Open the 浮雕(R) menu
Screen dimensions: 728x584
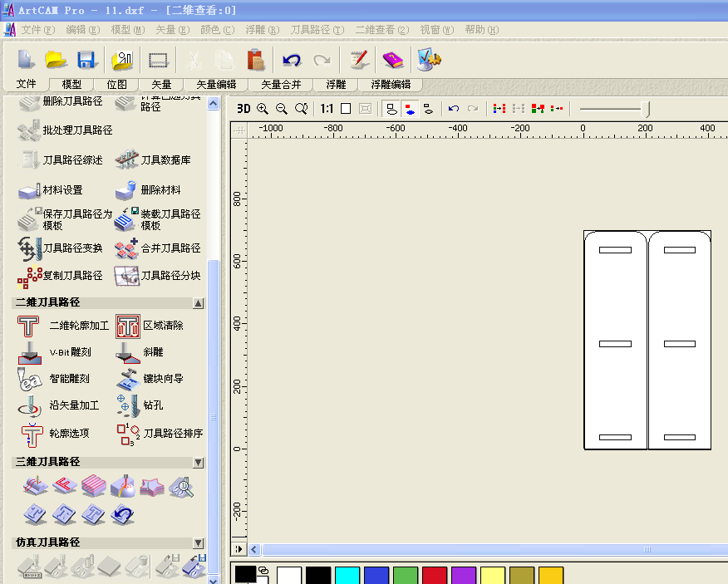(x=263, y=30)
